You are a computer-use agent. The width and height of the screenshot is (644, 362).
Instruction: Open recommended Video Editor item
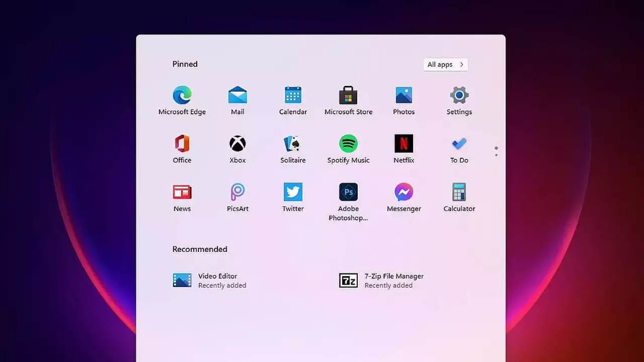[209, 281]
